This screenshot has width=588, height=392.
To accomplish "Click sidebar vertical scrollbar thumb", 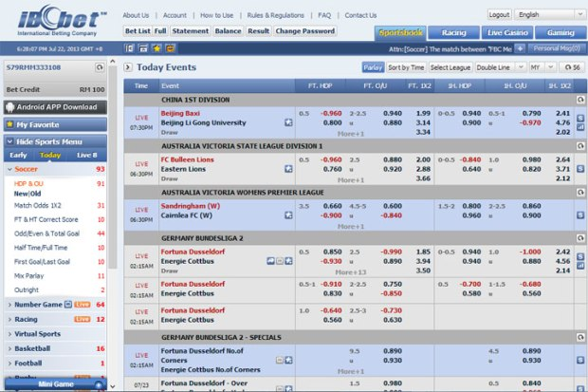I will click(113, 167).
